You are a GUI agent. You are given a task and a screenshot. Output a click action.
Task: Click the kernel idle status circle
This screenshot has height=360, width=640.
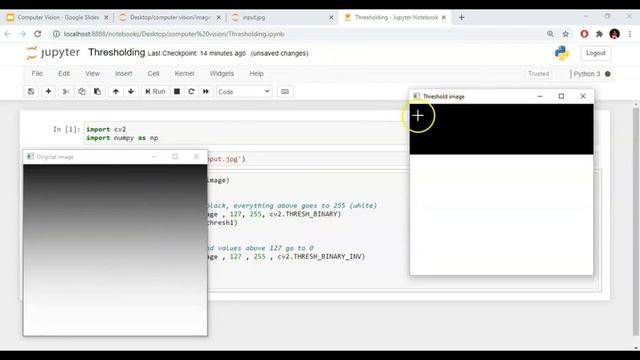pos(607,74)
